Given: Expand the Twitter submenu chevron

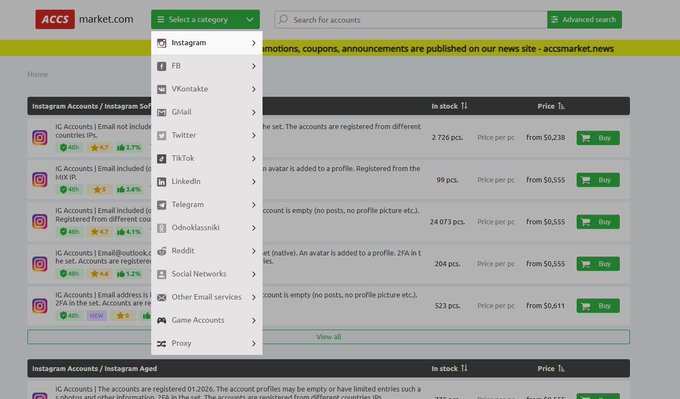Looking at the screenshot, I should click(254, 135).
